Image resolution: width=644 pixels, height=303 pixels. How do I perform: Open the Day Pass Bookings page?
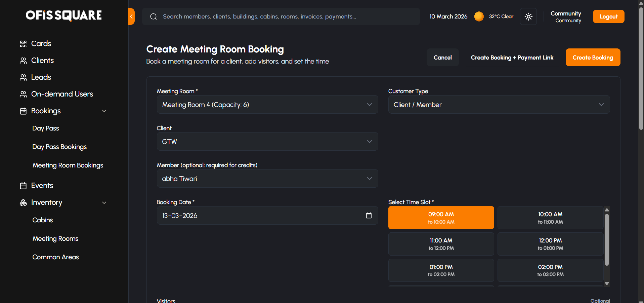(x=59, y=147)
